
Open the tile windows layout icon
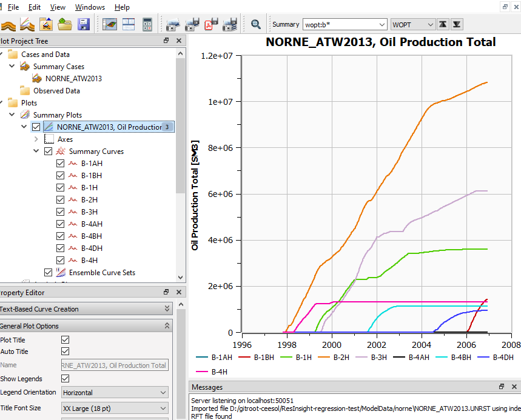tap(128, 24)
